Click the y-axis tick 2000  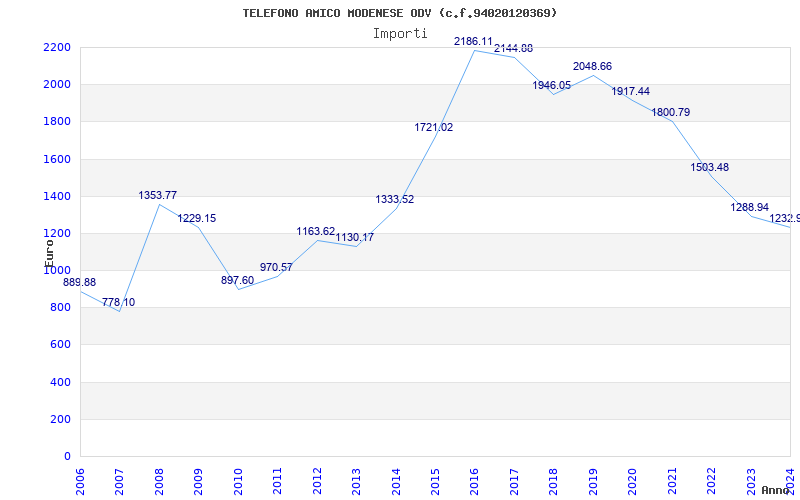coord(57,85)
